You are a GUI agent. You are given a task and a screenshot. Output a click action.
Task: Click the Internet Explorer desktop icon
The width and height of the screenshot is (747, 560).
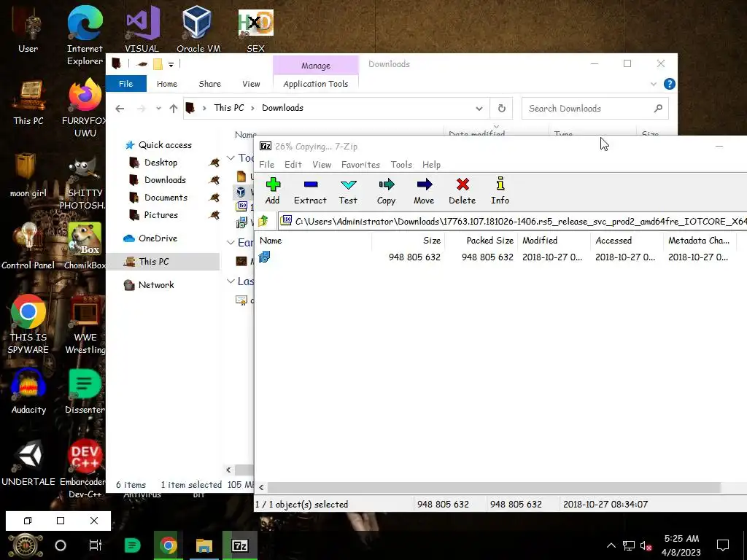click(85, 36)
